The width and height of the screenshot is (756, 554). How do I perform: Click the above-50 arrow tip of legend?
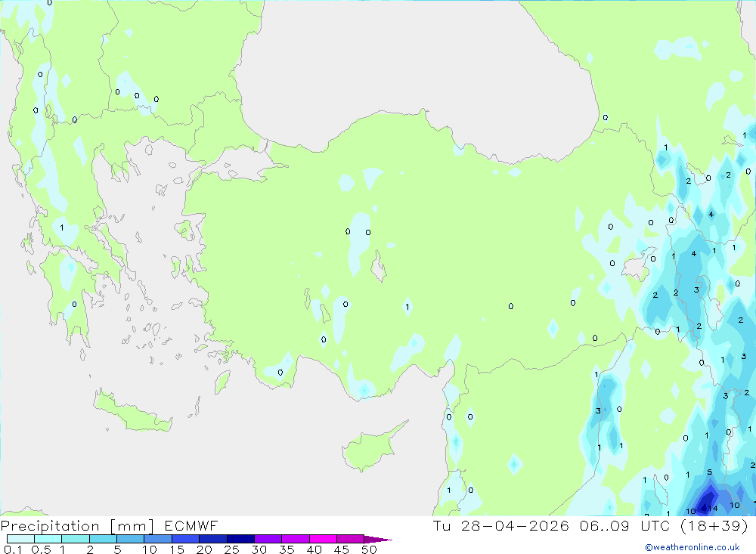click(x=378, y=539)
